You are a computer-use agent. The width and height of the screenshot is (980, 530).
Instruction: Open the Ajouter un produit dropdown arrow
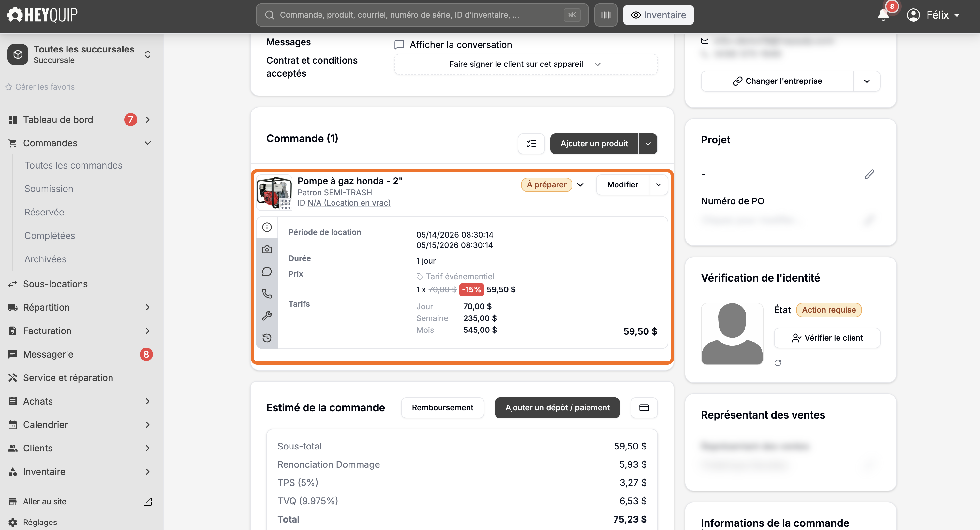648,143
